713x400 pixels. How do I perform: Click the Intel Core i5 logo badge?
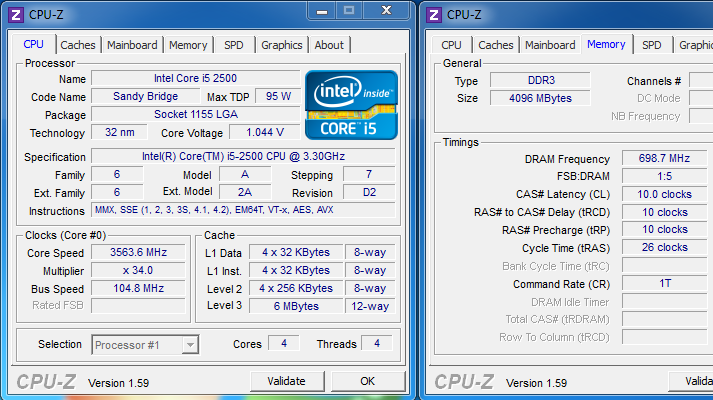pyautogui.click(x=350, y=105)
